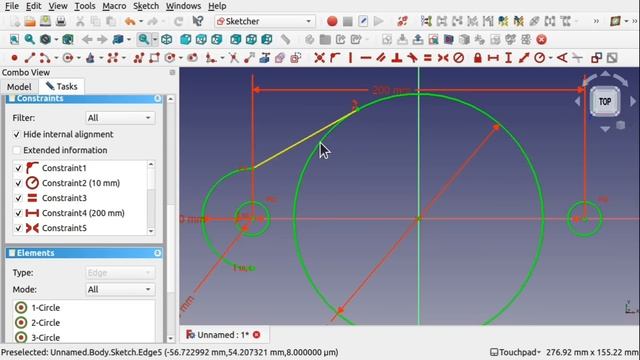Select the Create point tool

pyautogui.click(x=14, y=58)
